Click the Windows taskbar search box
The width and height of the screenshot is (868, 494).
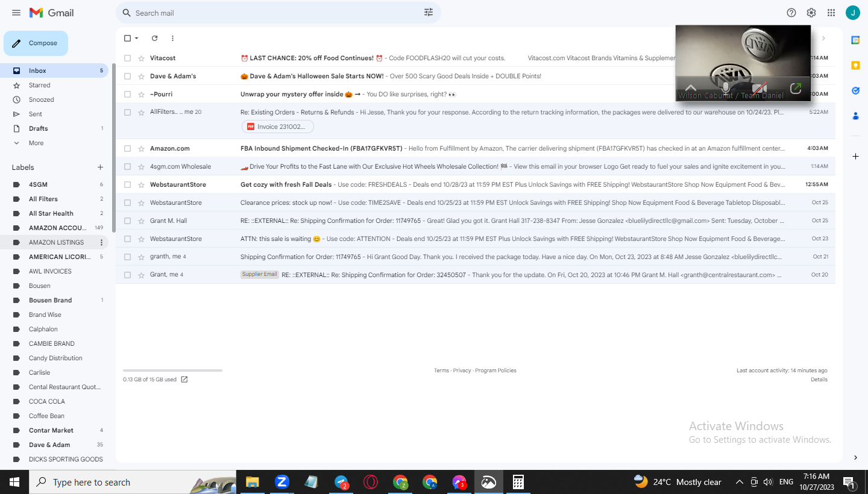pos(131,482)
